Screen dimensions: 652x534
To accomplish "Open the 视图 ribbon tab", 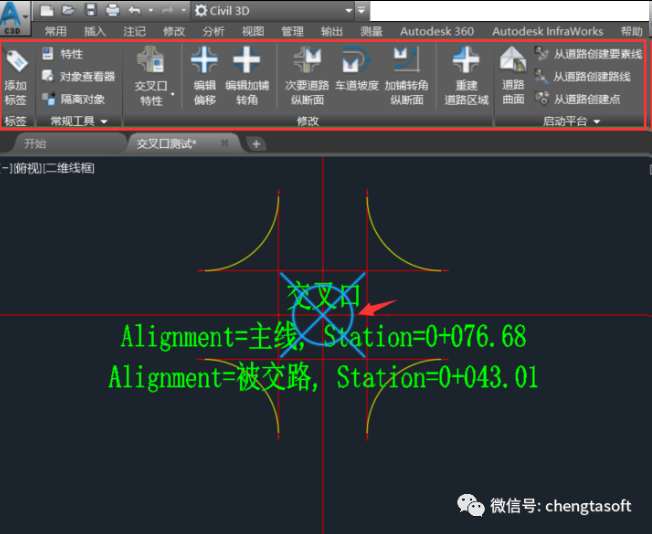I will 253,31.
